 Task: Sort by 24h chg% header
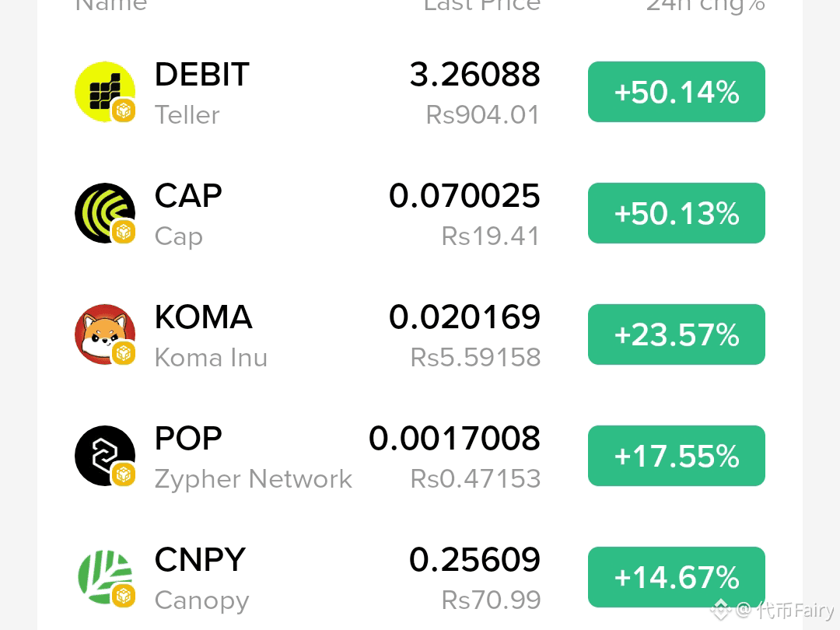[705, 5]
